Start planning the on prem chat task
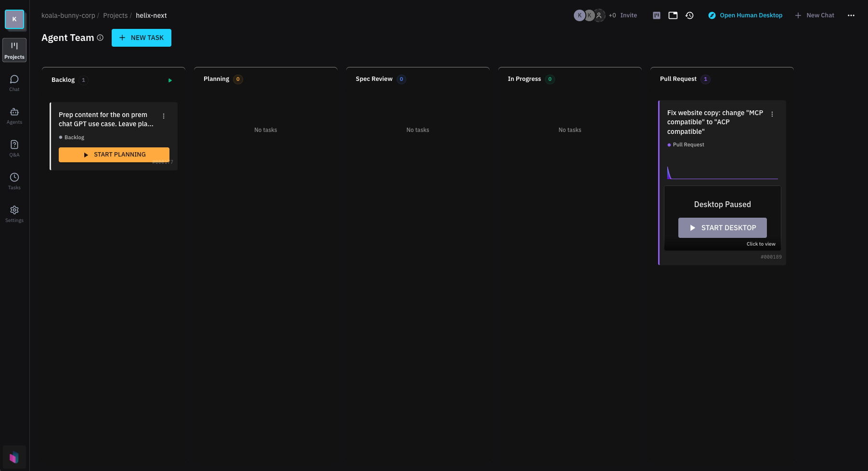868x471 pixels. (x=114, y=154)
